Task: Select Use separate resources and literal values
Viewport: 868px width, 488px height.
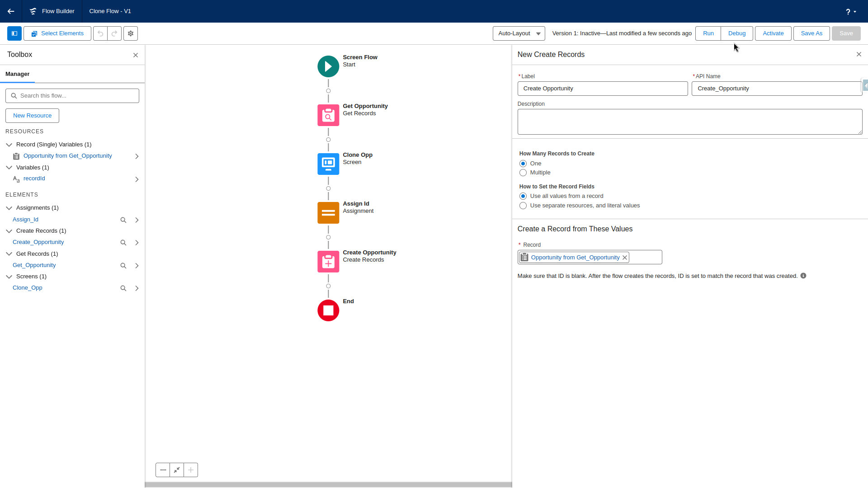Action: point(523,206)
